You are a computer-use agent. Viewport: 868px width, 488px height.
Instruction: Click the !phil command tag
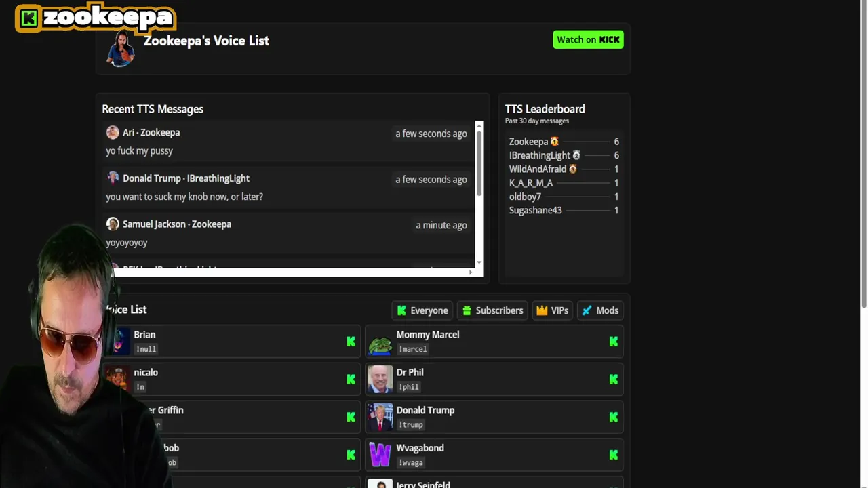click(409, 387)
